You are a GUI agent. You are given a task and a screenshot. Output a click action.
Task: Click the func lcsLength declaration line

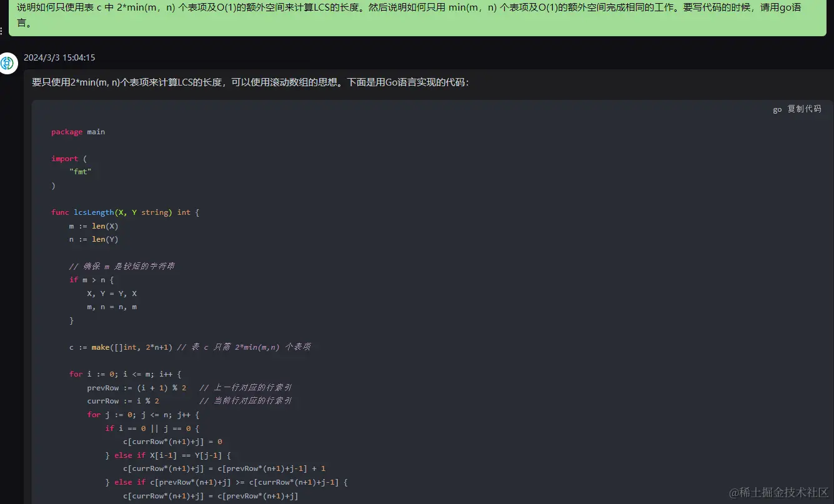click(125, 212)
